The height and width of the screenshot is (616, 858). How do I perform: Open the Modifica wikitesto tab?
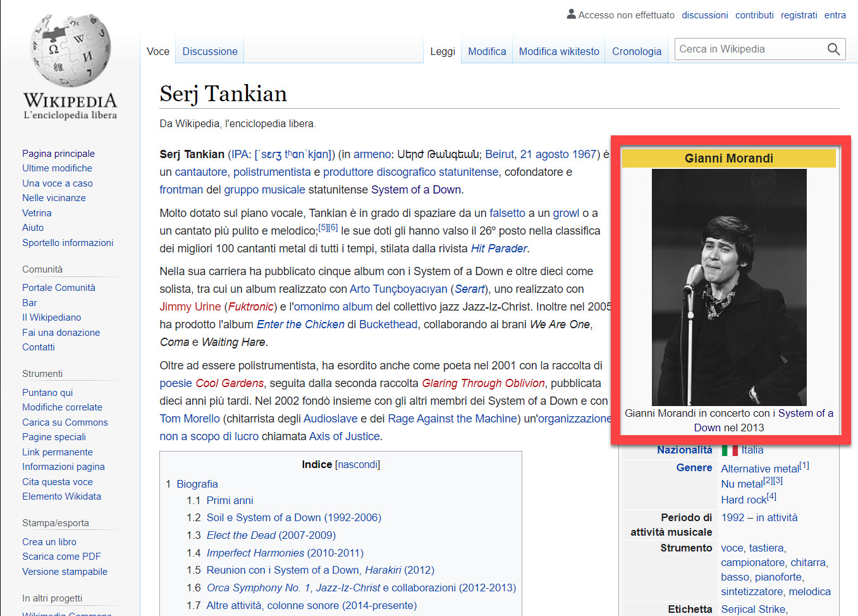point(559,51)
